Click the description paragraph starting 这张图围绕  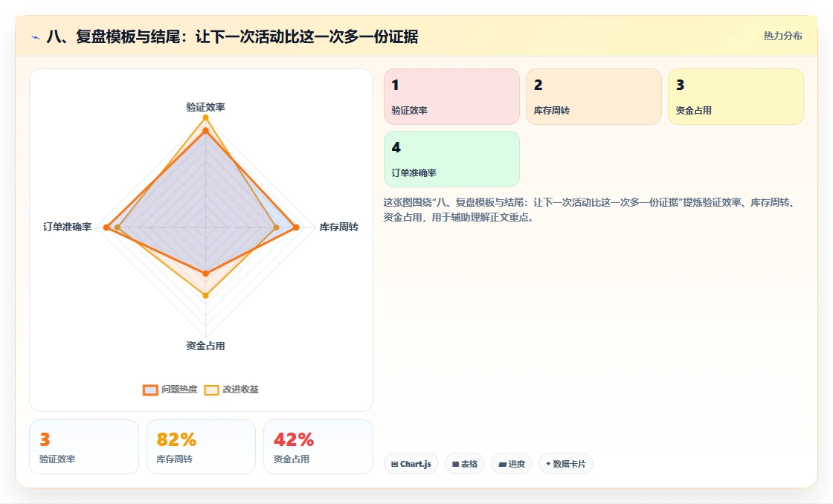tap(590, 210)
